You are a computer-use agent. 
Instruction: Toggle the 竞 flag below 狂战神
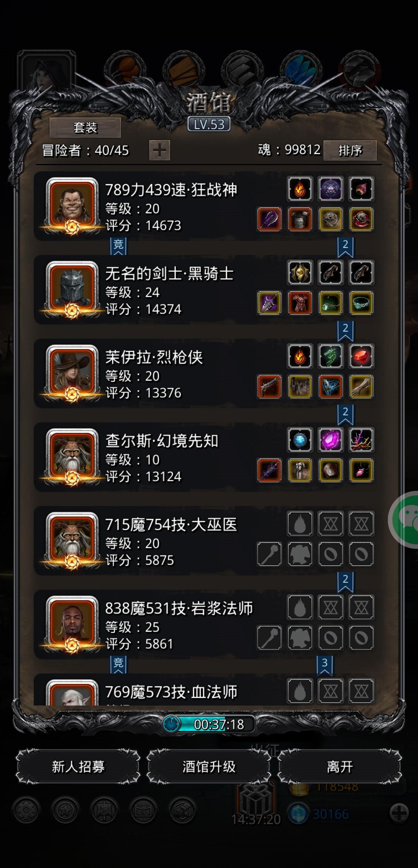(x=118, y=246)
